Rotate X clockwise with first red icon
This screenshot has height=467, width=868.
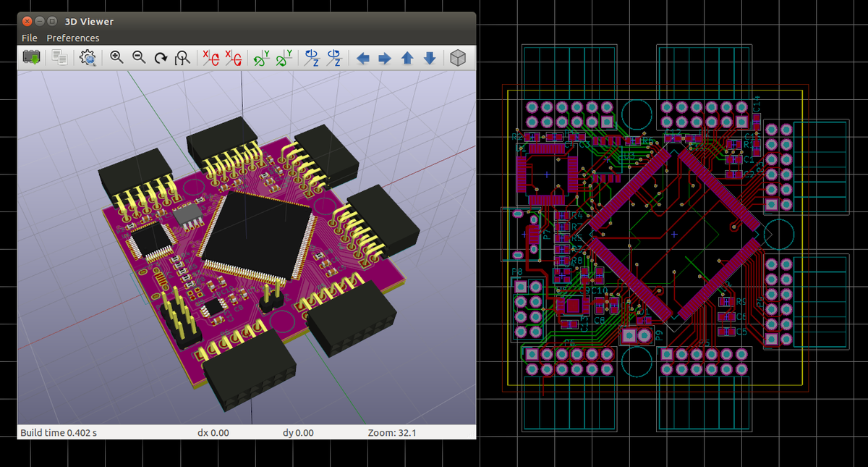(x=210, y=58)
